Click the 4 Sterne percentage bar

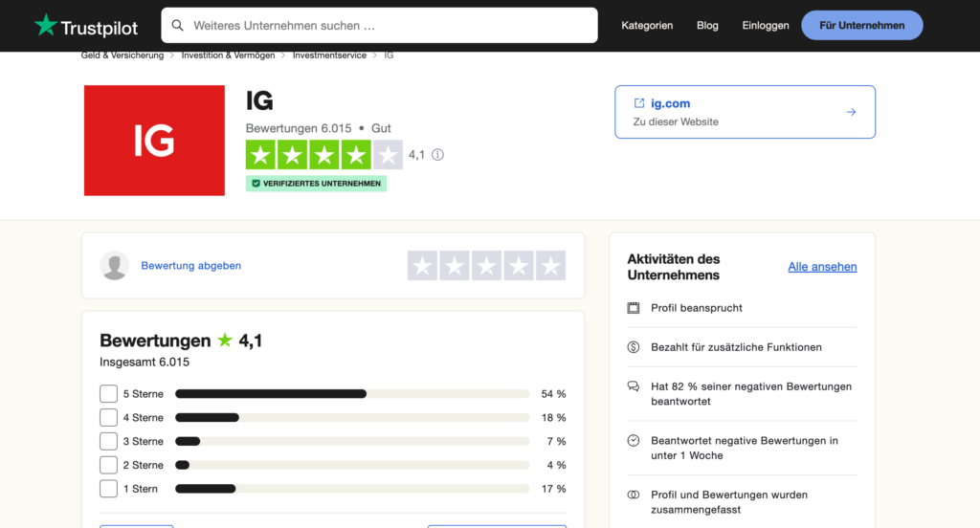pyautogui.click(x=352, y=417)
